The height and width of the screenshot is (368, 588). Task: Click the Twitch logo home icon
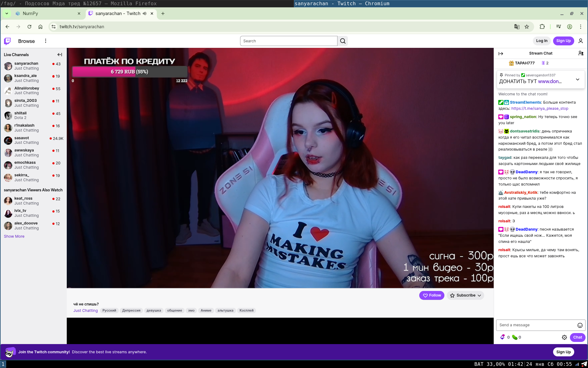[8, 41]
